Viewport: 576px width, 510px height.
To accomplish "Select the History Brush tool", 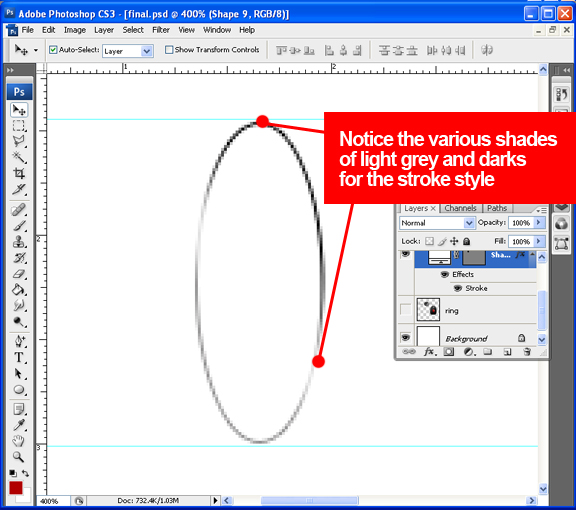I will [x=19, y=258].
